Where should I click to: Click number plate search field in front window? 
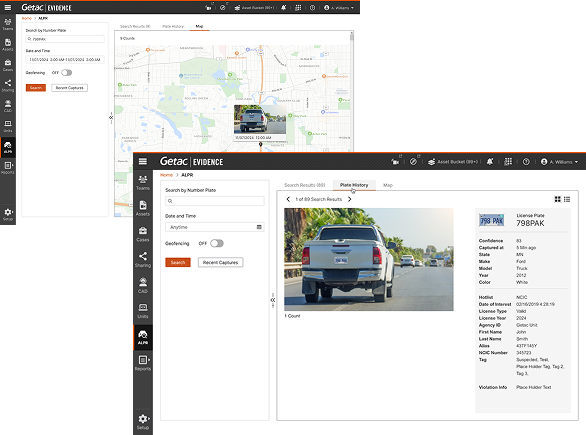[x=215, y=201]
